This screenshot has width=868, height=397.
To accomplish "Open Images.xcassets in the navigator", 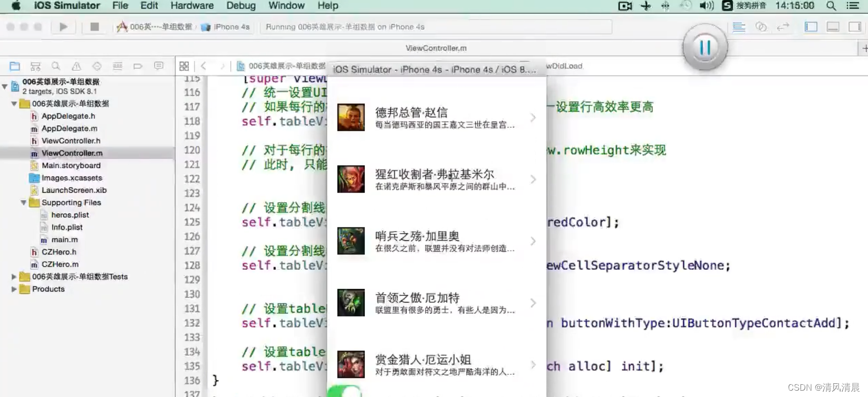I will coord(72,178).
